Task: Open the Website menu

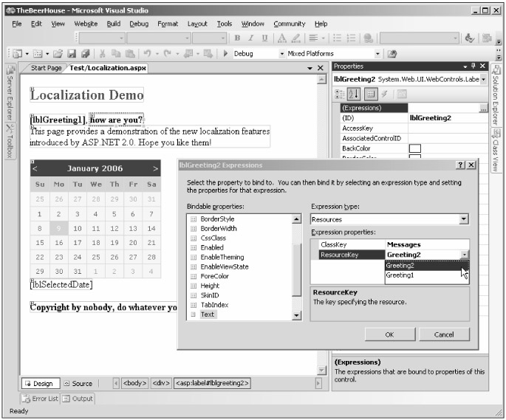Action: 85,24
